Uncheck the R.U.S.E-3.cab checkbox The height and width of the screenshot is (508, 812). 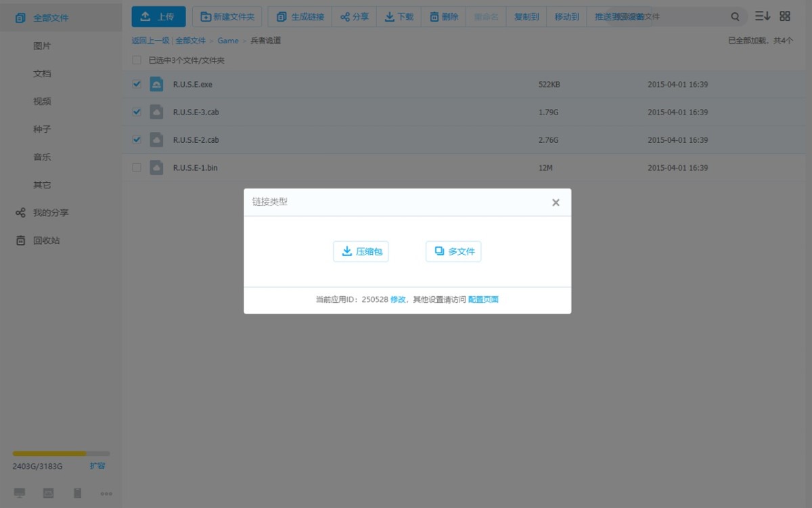[x=137, y=112]
